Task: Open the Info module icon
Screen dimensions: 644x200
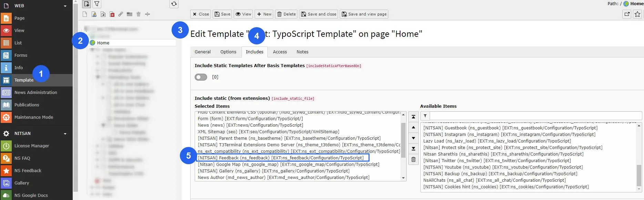Action: click(x=6, y=68)
